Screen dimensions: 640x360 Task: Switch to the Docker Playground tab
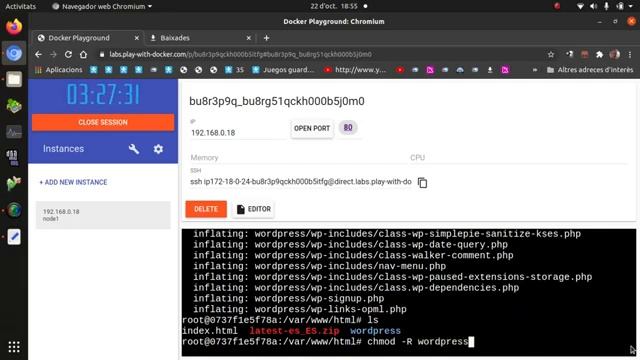point(88,38)
